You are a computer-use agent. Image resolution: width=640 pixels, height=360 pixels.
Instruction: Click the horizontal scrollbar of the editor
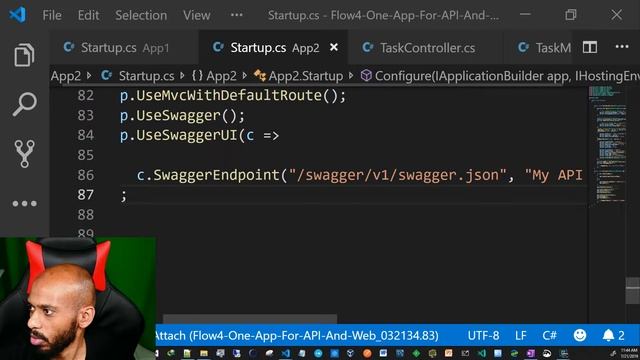(x=250, y=318)
